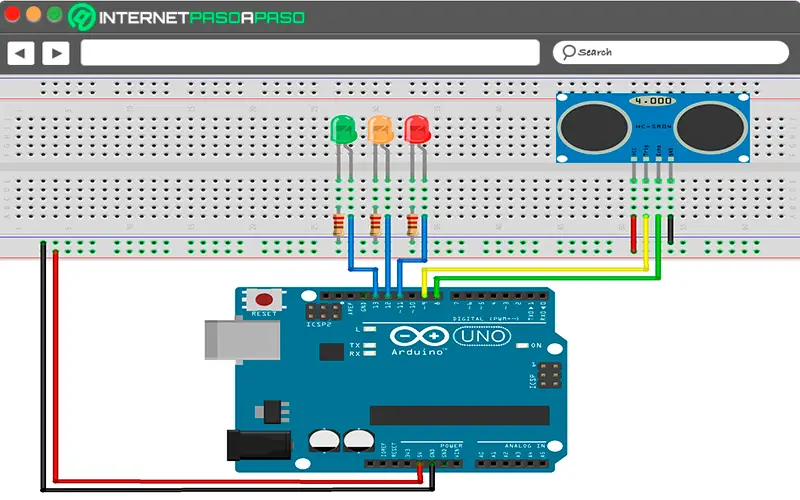
Task: Select the green Echo jumper wire
Action: 548,279
